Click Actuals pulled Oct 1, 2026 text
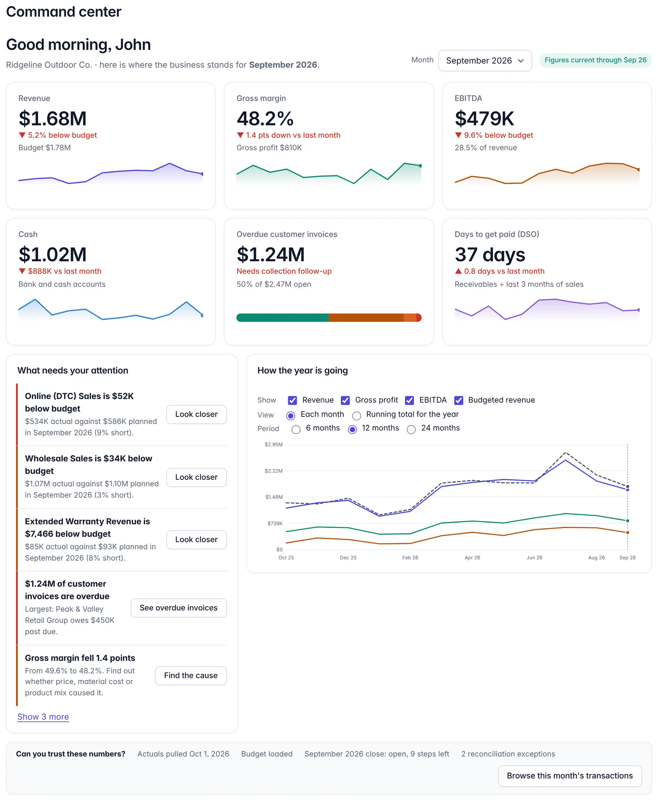The height and width of the screenshot is (812, 658). [x=183, y=754]
